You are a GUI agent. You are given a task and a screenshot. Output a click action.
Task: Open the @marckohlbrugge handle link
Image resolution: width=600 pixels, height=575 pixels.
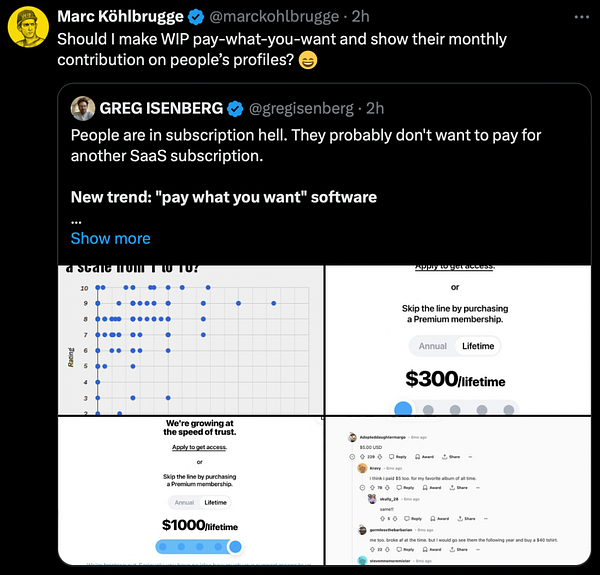pyautogui.click(x=274, y=16)
